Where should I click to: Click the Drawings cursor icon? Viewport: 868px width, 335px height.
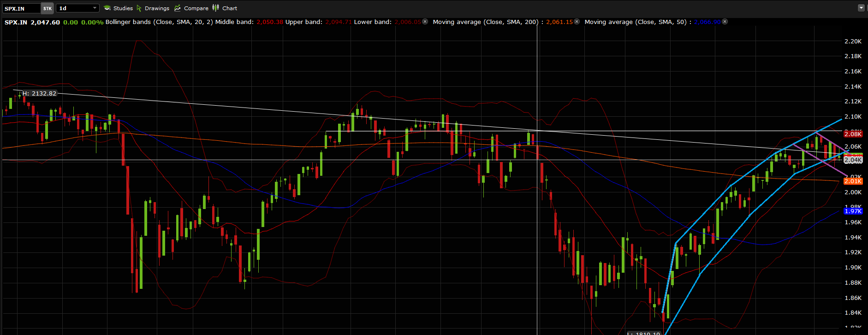tap(139, 8)
